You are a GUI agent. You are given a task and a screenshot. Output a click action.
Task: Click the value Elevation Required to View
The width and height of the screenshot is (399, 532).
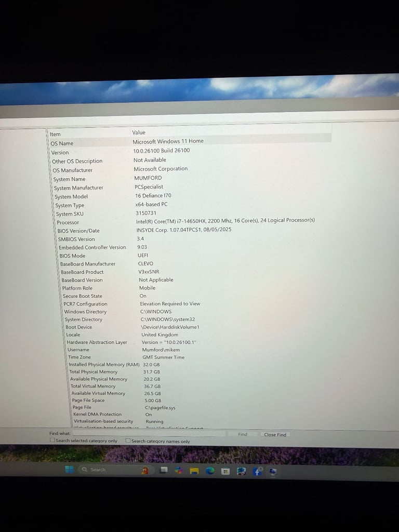[x=170, y=303]
